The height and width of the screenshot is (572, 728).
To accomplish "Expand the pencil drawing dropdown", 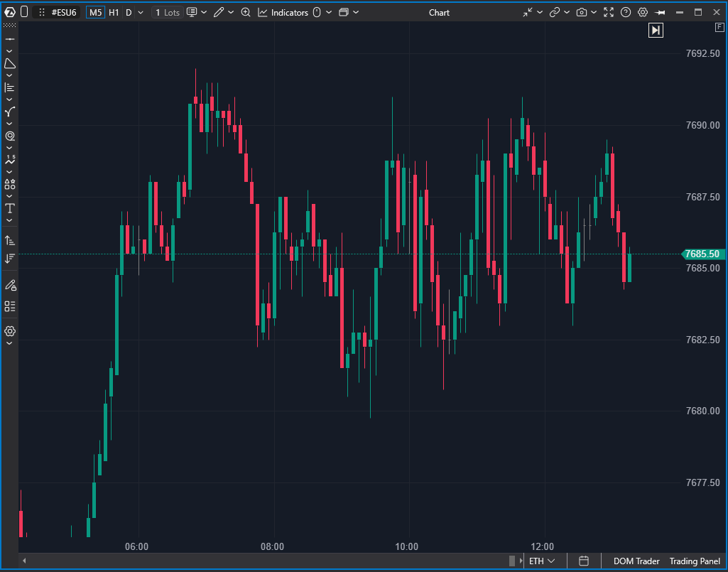I will point(231,13).
